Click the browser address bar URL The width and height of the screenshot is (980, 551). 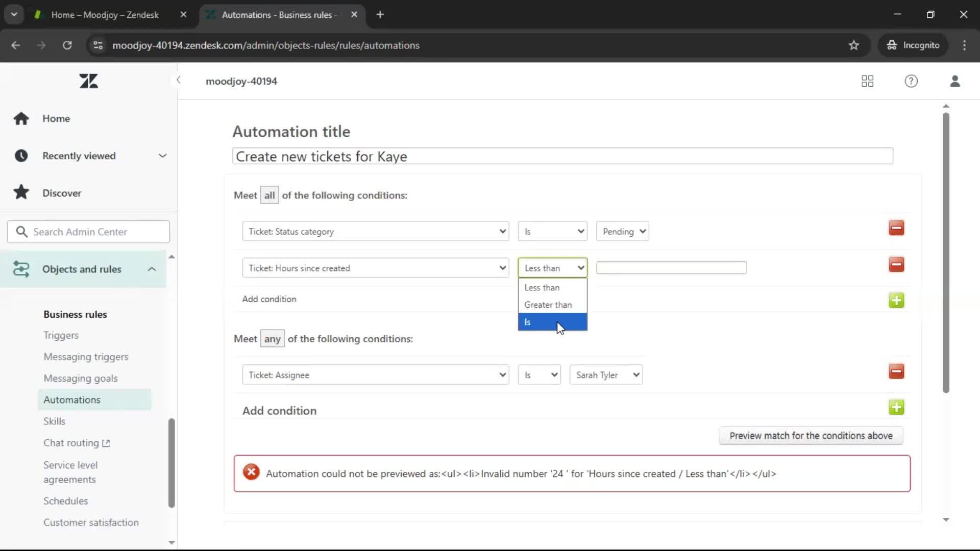[x=266, y=45]
